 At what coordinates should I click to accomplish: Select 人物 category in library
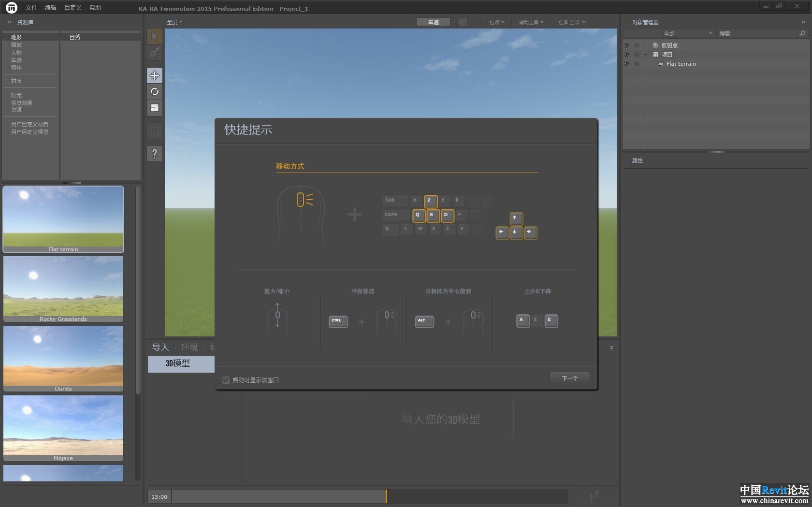click(16, 53)
